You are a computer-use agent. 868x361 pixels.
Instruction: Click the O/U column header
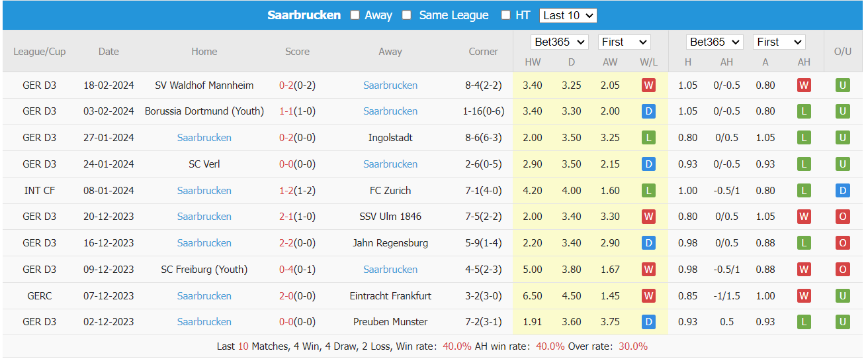842,51
